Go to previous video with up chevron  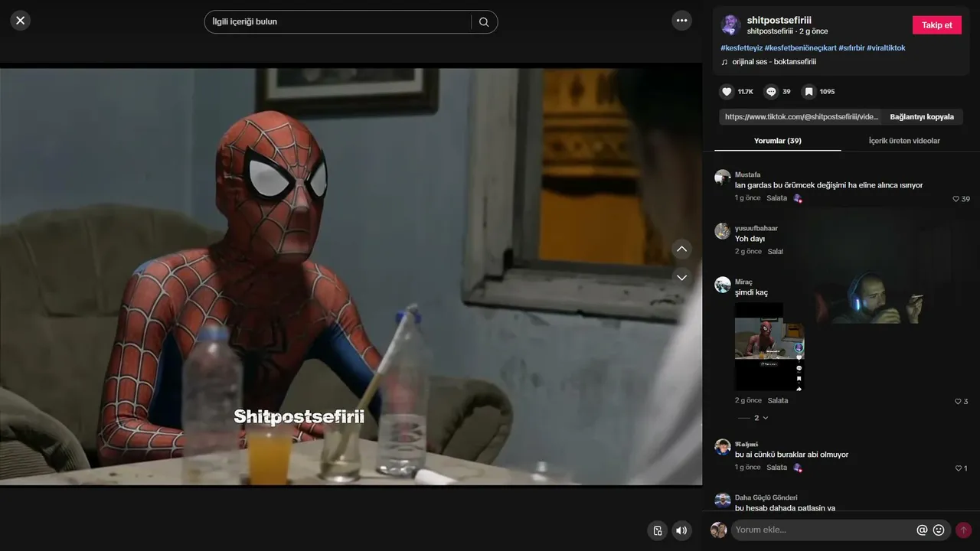point(681,249)
